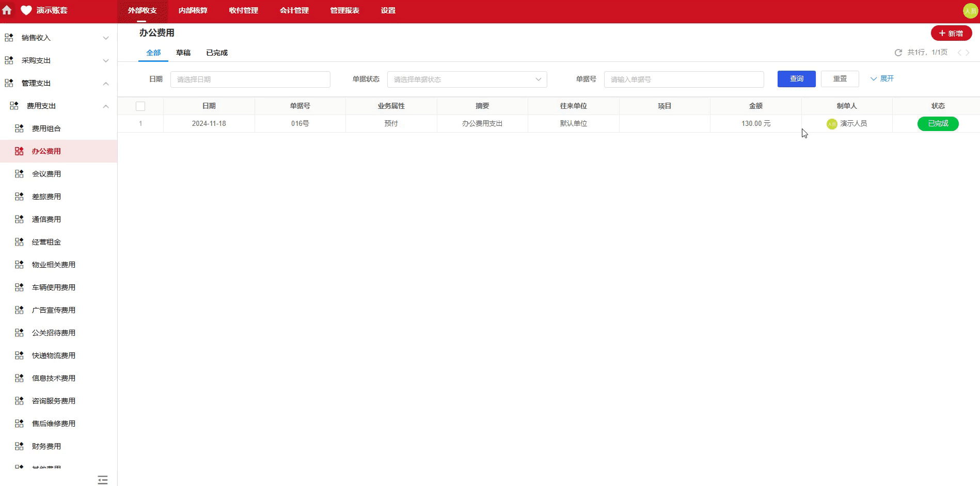Select the 会议费用 item in sidebar
This screenshot has height=486, width=980.
(x=45, y=174)
